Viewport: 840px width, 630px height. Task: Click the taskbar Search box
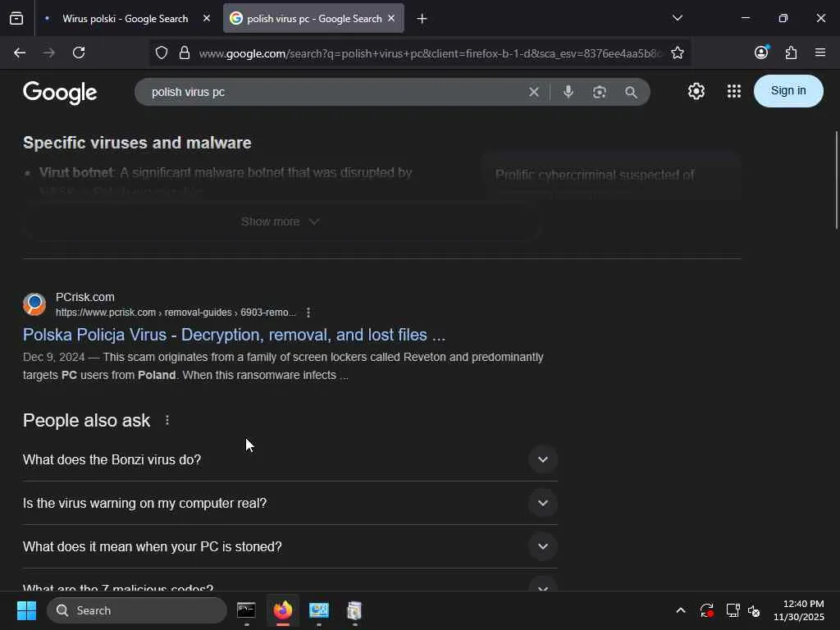point(137,610)
